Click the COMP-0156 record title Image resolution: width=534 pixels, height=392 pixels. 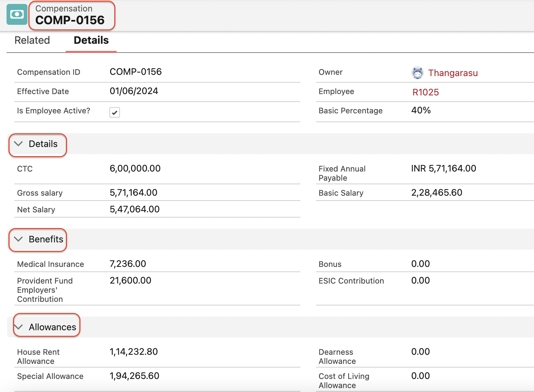[70, 20]
